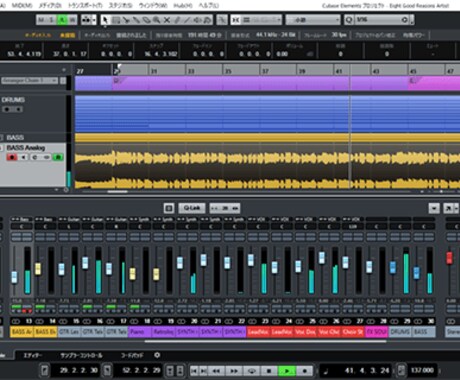Image resolution: width=460 pixels, height=380 pixels.
Task: Switch to the Chord Pads tab
Action: pos(132,356)
